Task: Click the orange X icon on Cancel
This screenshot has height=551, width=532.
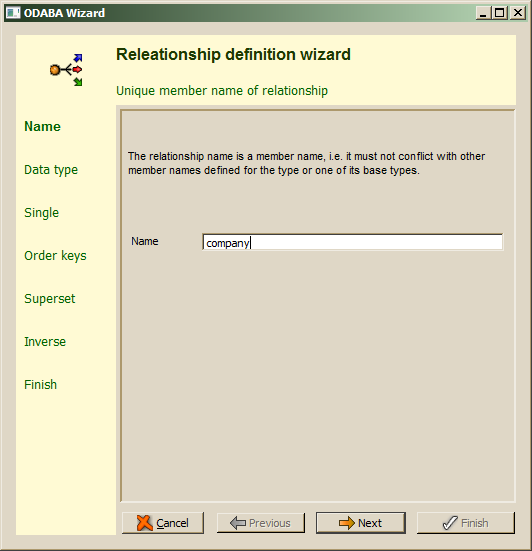Action: (x=144, y=523)
